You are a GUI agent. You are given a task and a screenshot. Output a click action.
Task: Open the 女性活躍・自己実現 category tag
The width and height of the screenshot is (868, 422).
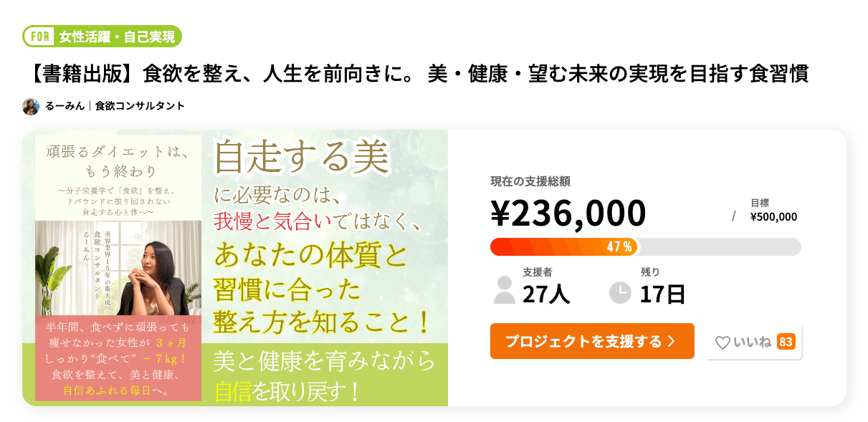[x=118, y=36]
